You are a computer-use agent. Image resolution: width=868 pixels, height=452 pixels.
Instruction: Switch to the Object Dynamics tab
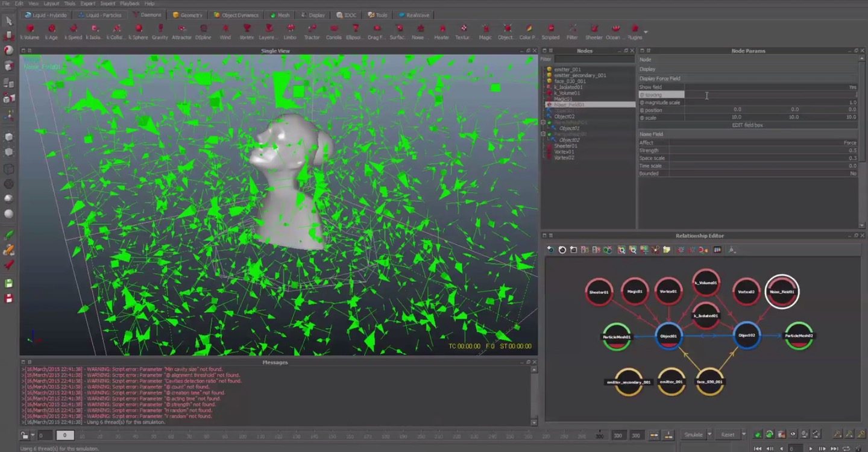coord(236,15)
